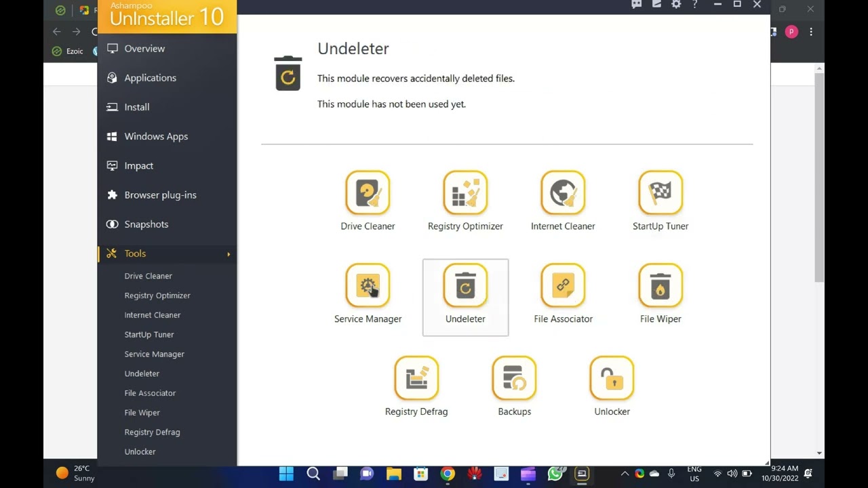The image size is (868, 488).
Task: Select File Wiper in Tools submenu
Action: [142, 413]
